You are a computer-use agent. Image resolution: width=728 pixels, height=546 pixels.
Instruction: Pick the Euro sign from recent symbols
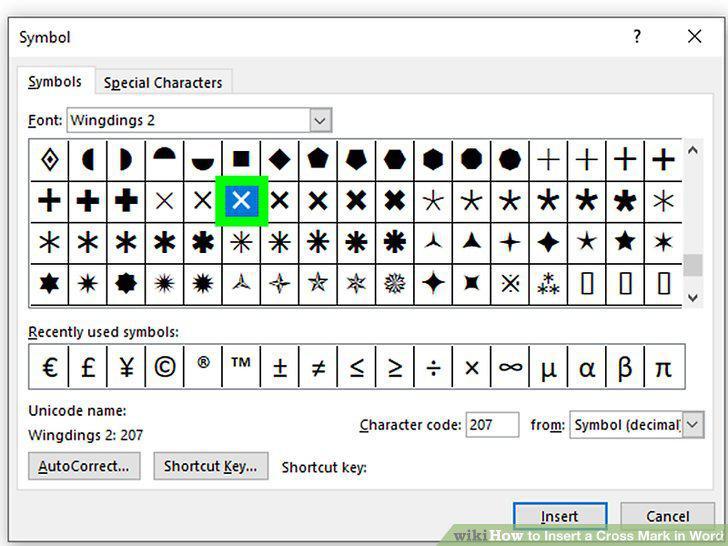click(x=49, y=367)
